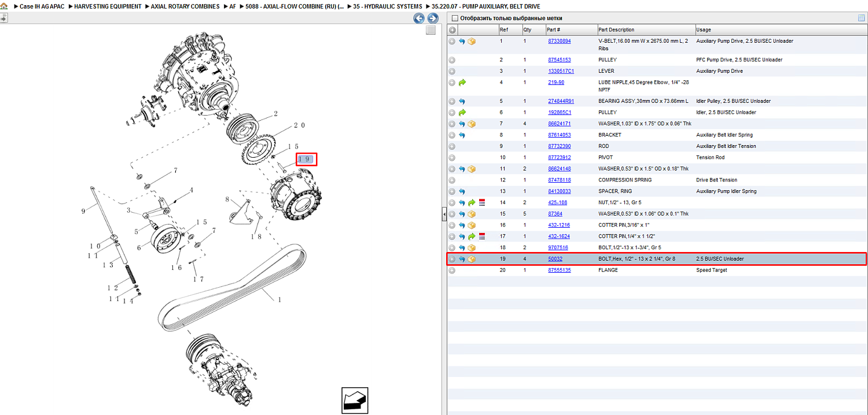
Task: Open part number 87330894 link
Action: (559, 41)
